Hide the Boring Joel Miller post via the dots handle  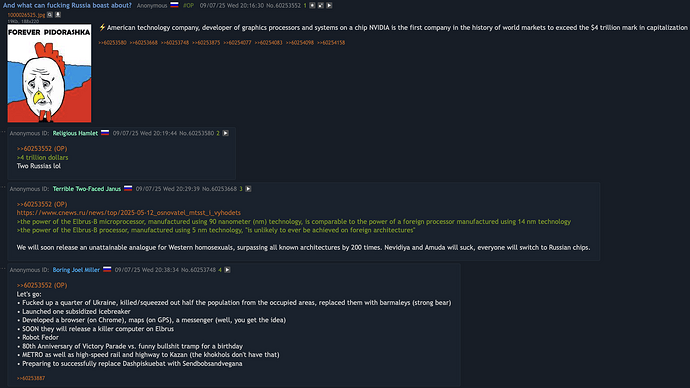tap(3, 268)
